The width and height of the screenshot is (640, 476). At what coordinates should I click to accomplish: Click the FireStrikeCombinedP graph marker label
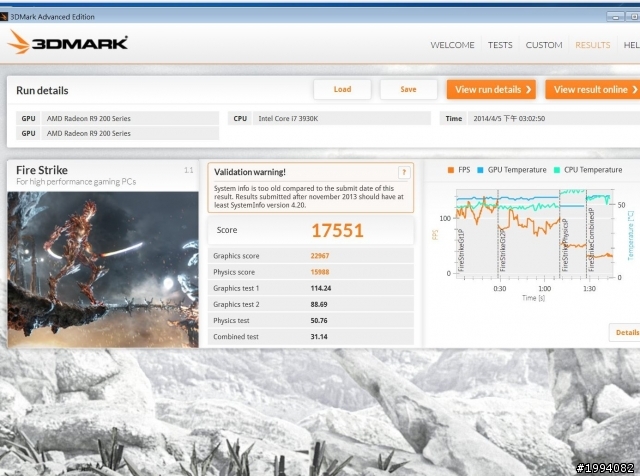tap(591, 240)
